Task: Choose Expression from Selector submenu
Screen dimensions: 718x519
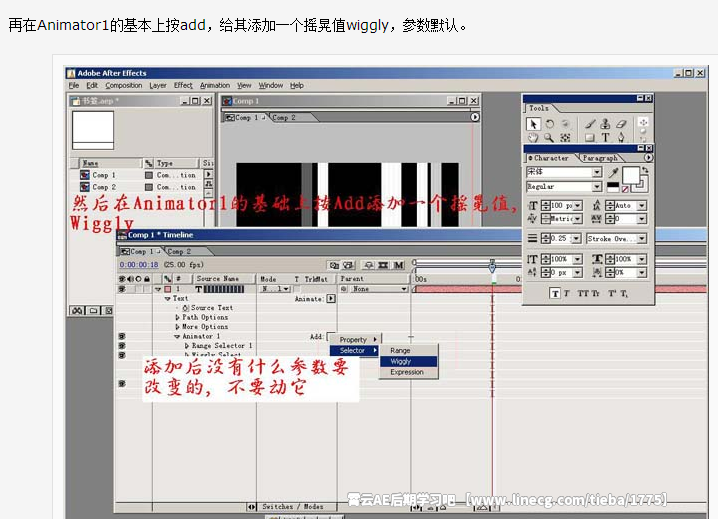Action: tap(408, 372)
